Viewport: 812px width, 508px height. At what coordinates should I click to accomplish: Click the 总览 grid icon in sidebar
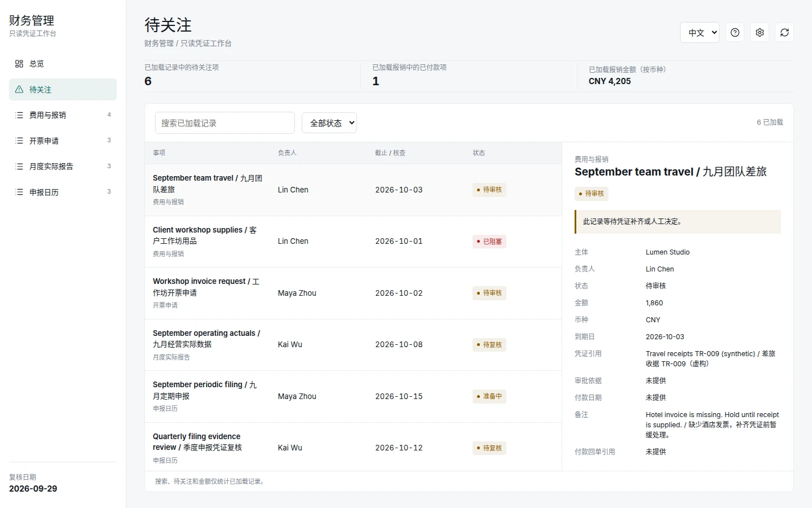point(19,64)
